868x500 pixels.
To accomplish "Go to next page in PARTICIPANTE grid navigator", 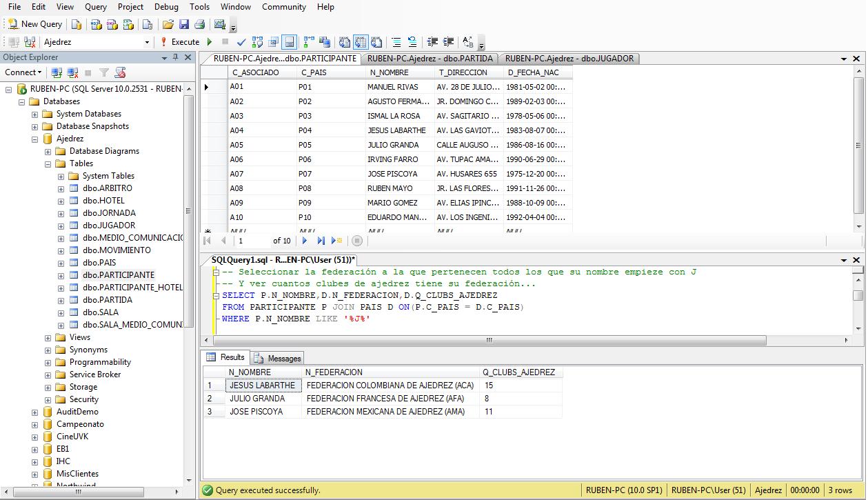I will tap(304, 240).
